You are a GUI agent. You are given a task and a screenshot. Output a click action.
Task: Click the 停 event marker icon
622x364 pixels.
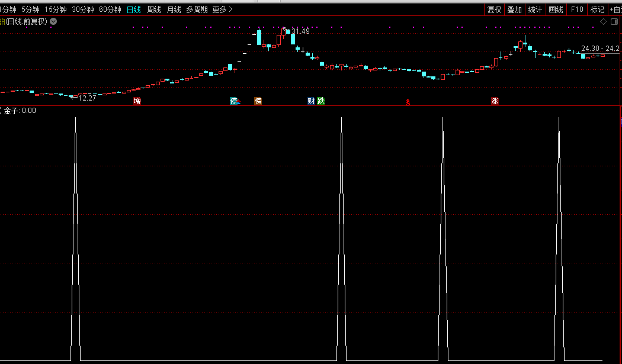coord(234,101)
